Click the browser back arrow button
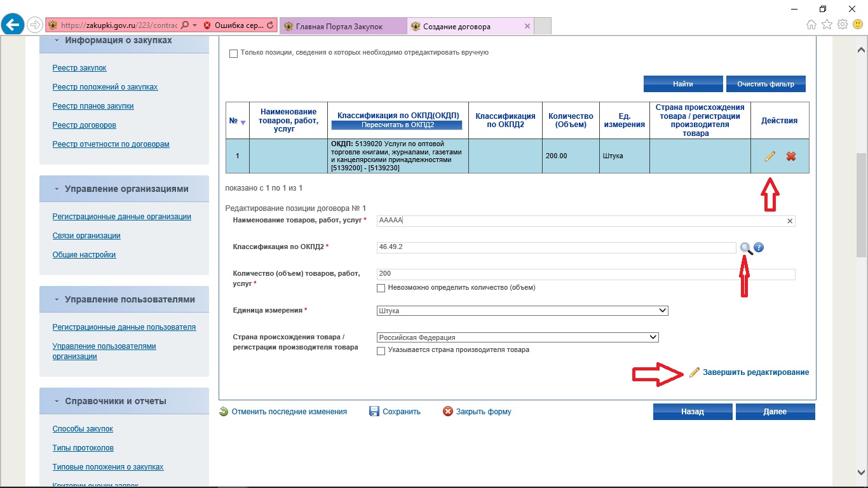 click(13, 25)
